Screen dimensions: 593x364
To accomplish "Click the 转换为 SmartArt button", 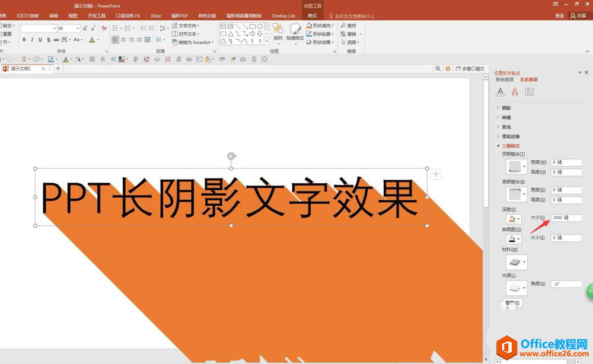I will (193, 42).
